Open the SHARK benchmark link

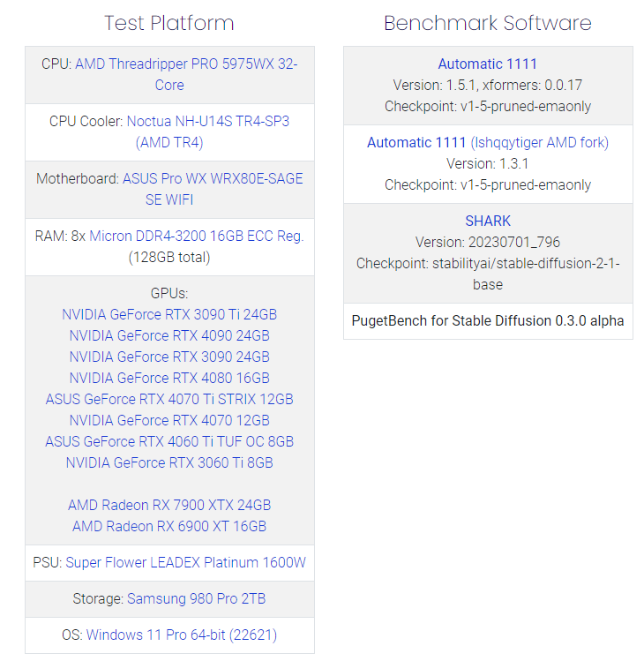[x=488, y=221]
